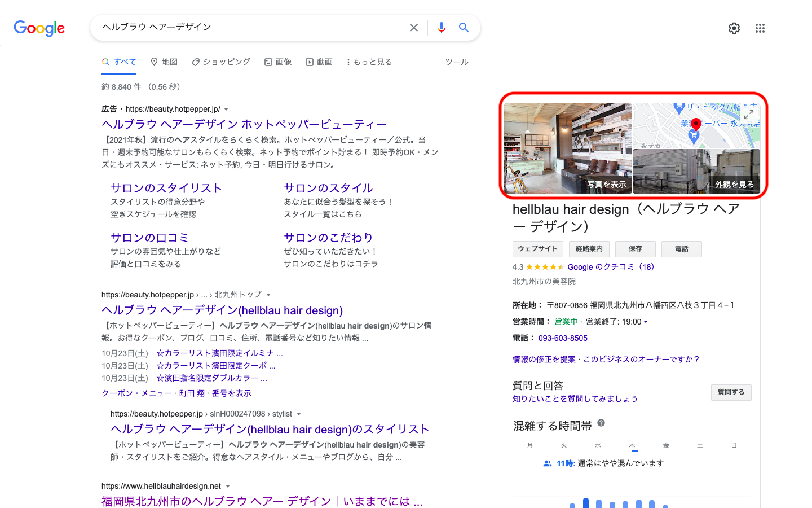Expand the stylist result dropdown arrow
Image resolution: width=812 pixels, height=508 pixels.
299,414
